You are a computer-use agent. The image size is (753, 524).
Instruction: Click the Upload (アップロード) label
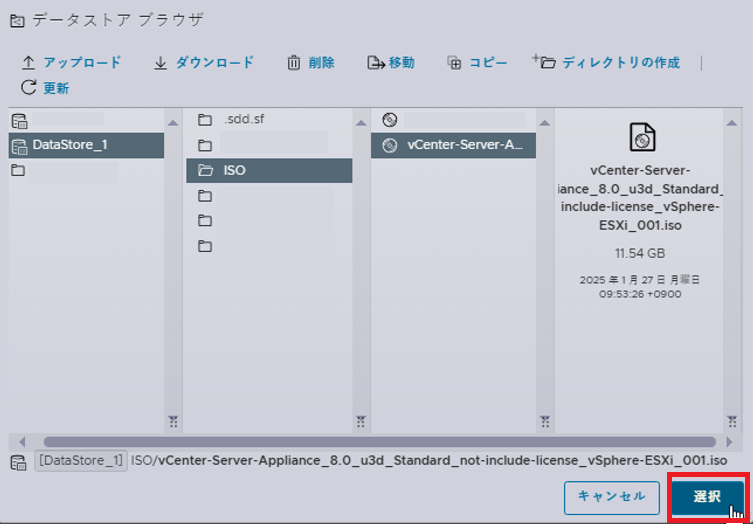pos(83,63)
